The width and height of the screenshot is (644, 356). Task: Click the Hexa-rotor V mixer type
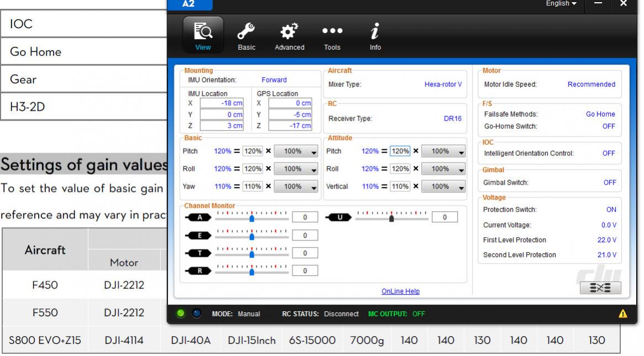pos(442,85)
